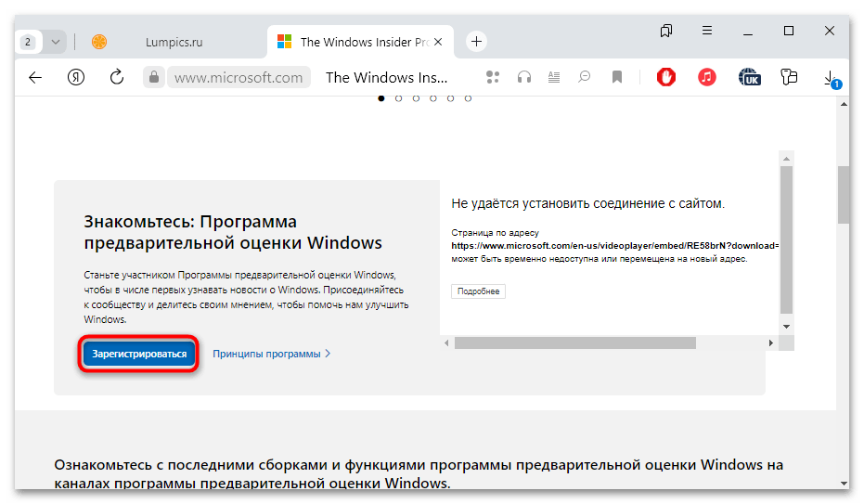Click the www.microsoft.com address field
Viewport: 864px width, 504px height.
[x=239, y=78]
